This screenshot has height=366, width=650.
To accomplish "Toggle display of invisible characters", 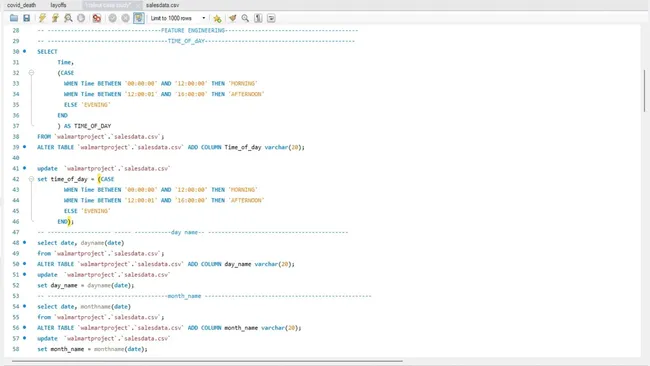I will (x=258, y=18).
